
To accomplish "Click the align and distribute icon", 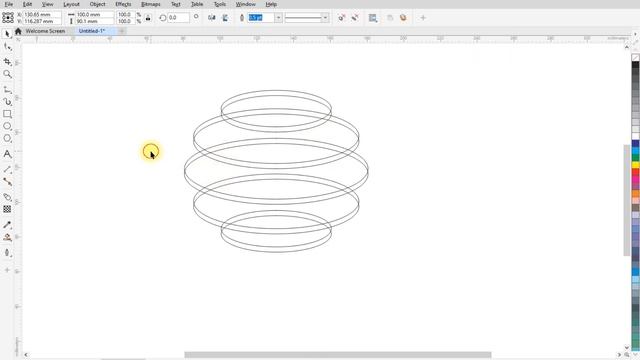I will 373,18.
